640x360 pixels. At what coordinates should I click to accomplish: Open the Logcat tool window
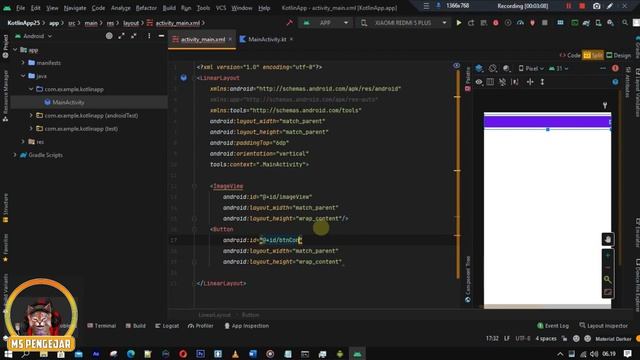click(167, 326)
